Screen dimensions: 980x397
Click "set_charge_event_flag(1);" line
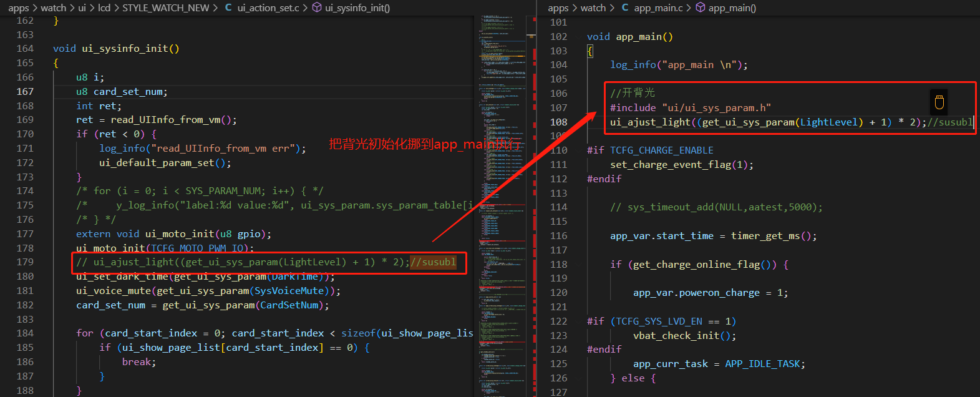coord(682,165)
